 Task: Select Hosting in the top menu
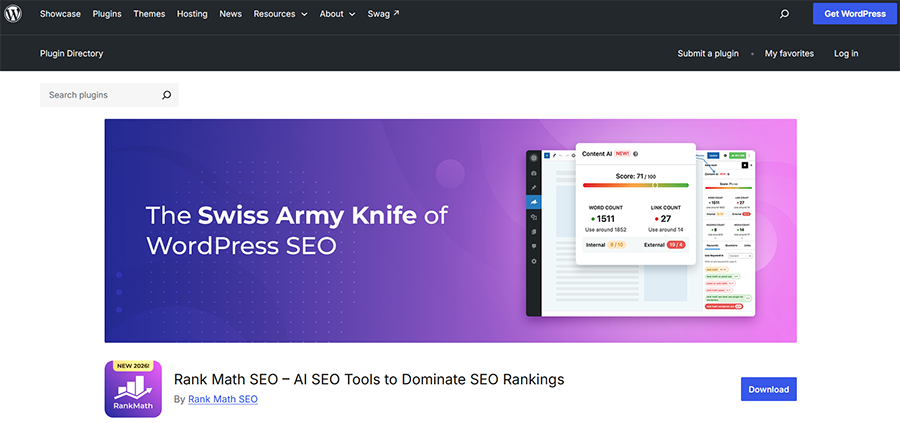192,14
